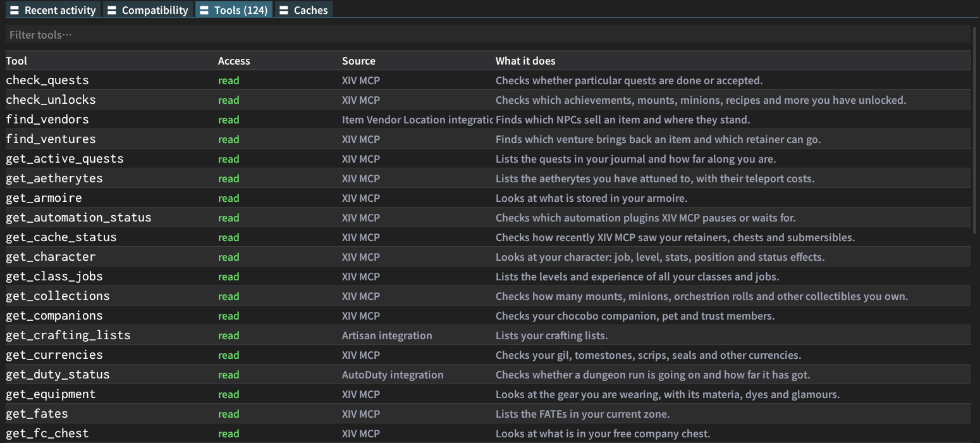This screenshot has width=980, height=443.
Task: Select the get_collections tool name
Action: tap(58, 296)
